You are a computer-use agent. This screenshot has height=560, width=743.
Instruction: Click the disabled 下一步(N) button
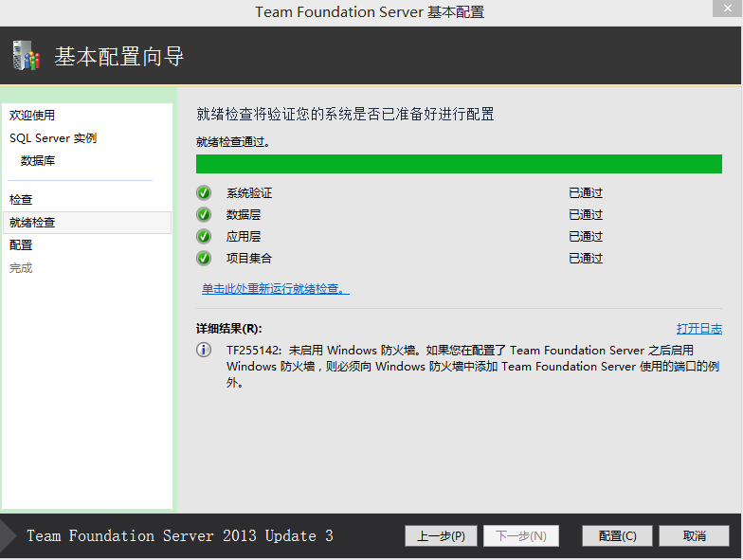[x=521, y=536]
